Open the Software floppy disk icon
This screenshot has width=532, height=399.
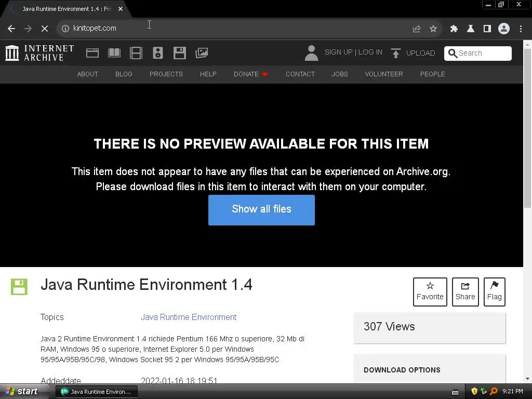pyautogui.click(x=179, y=53)
